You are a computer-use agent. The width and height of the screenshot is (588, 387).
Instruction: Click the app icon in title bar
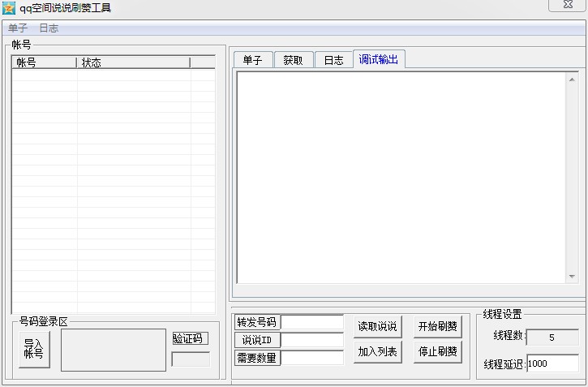click(x=9, y=8)
